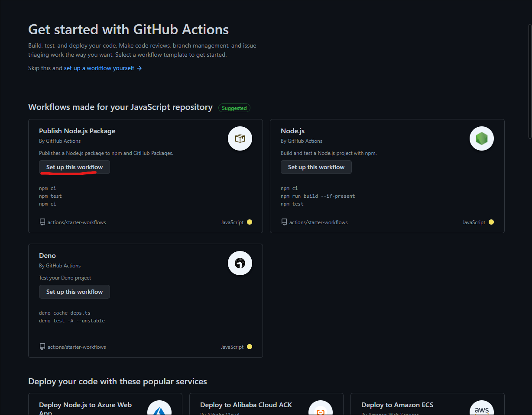Click JavaScript language label in Node.js card
Screen dimensions: 532x415
click(474, 222)
